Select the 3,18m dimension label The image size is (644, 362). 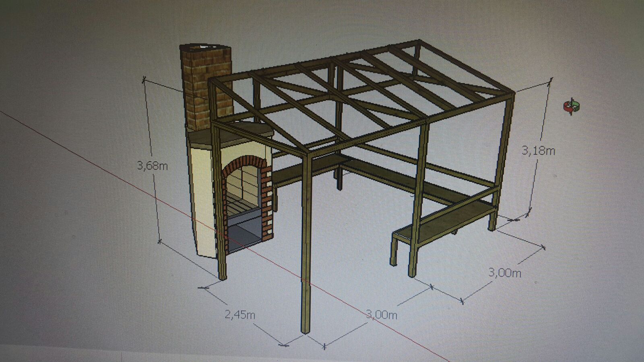539,151
